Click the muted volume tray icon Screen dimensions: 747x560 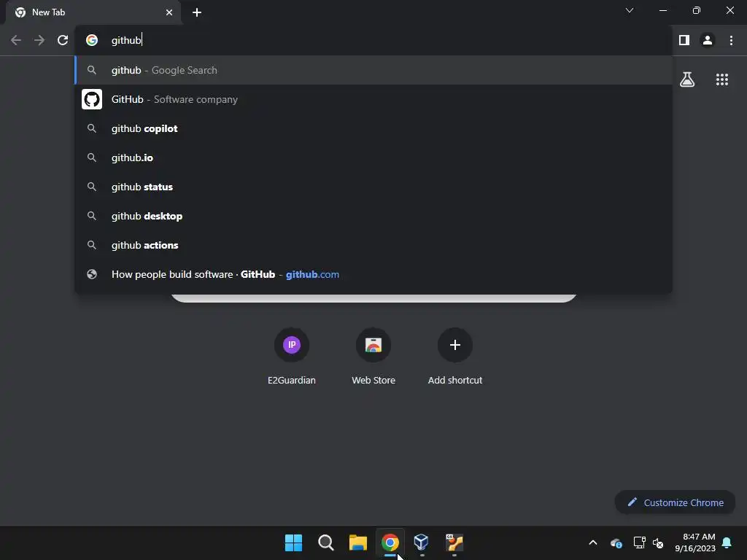pos(658,542)
